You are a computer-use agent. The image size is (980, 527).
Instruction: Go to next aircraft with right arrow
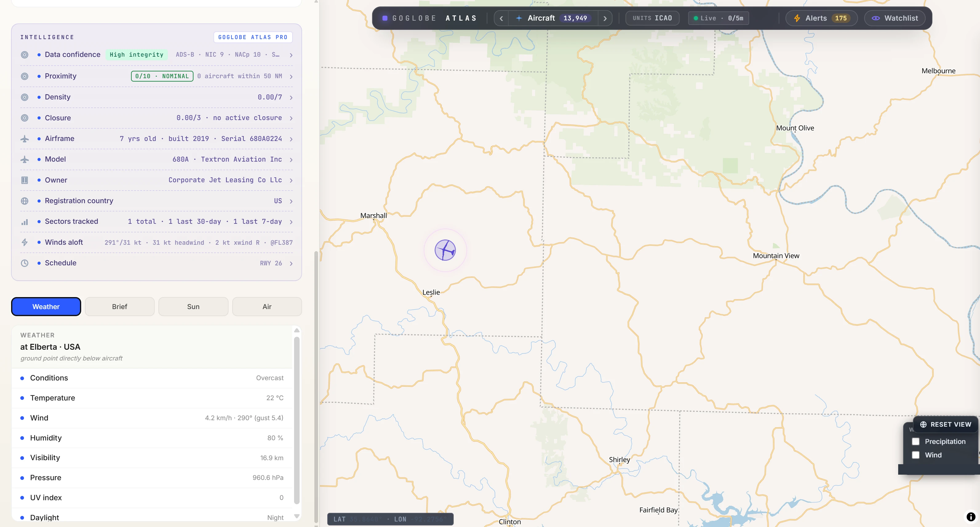[605, 18]
